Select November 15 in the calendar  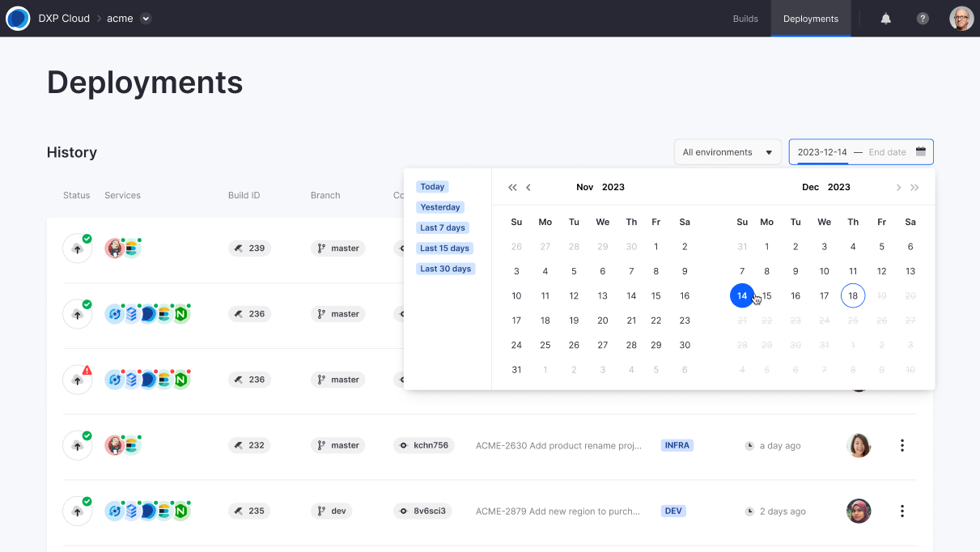tap(656, 296)
